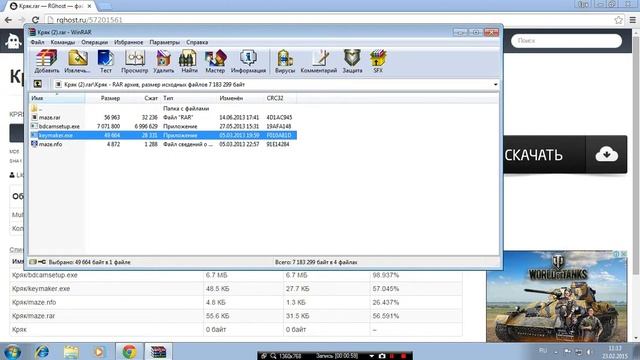Click the maze.rar file icon
Viewport: 640px width, 360px height.
click(34, 118)
